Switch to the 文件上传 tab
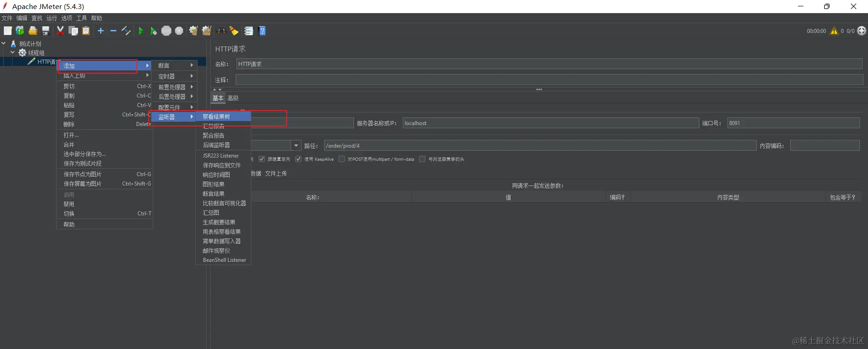The image size is (868, 349). click(x=276, y=173)
